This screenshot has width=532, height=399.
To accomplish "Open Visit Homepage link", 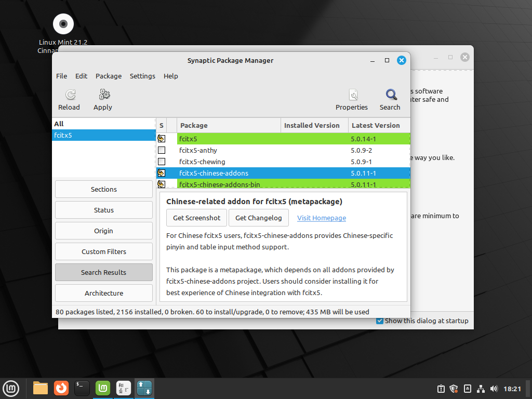I will 321,218.
